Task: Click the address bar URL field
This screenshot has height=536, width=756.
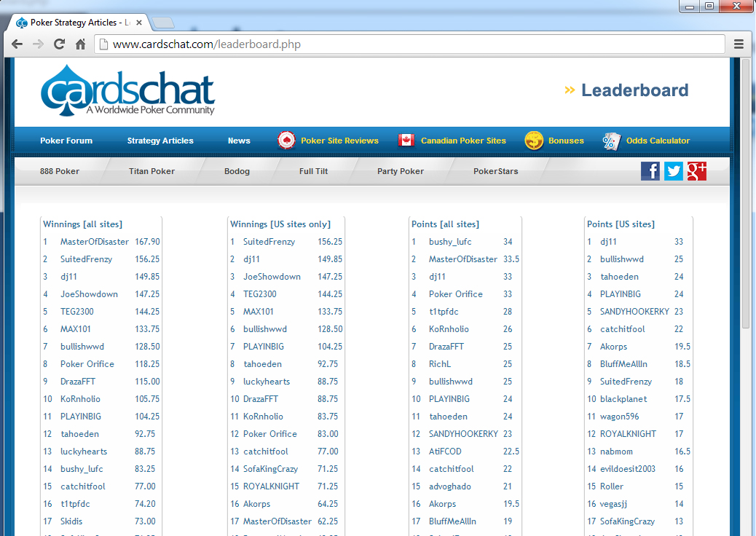Action: (x=410, y=44)
